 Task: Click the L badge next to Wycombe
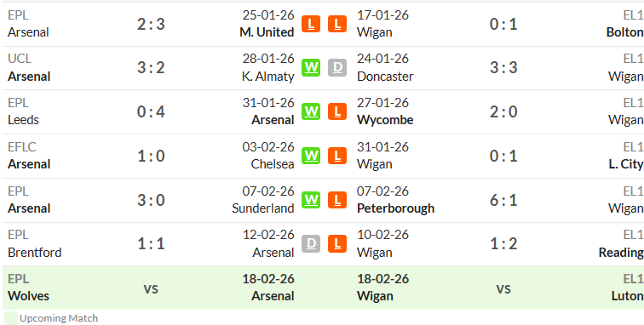click(337, 111)
